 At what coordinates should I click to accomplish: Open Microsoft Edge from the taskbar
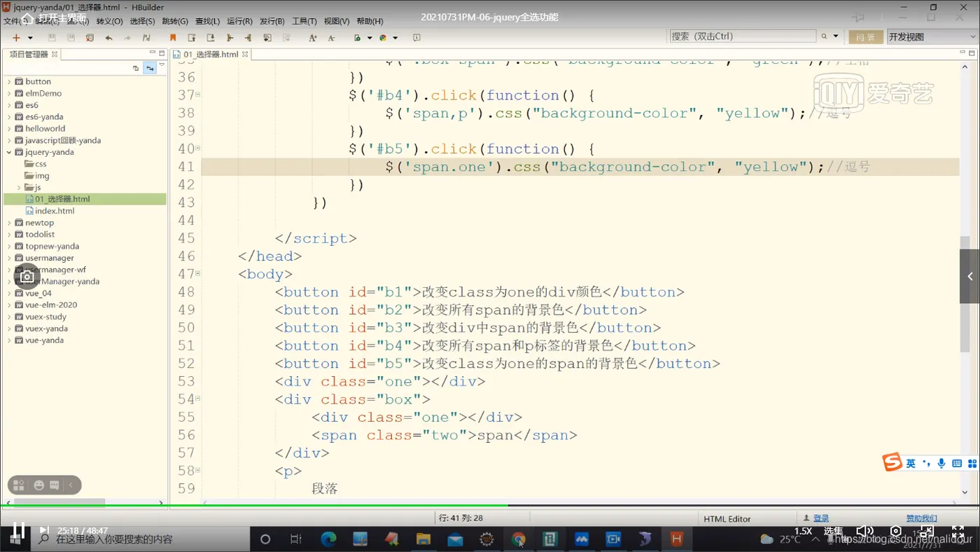[x=328, y=539]
